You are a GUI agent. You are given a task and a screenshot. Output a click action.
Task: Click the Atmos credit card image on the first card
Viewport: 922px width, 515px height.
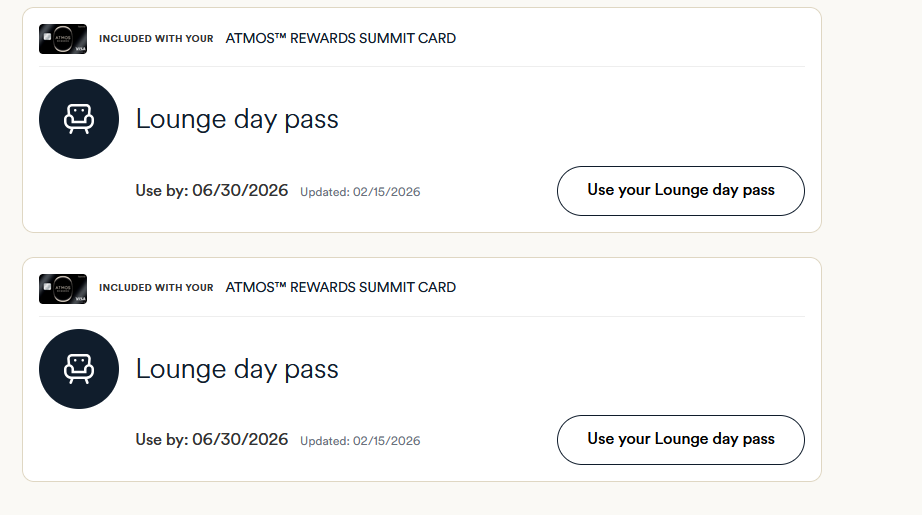(x=63, y=39)
